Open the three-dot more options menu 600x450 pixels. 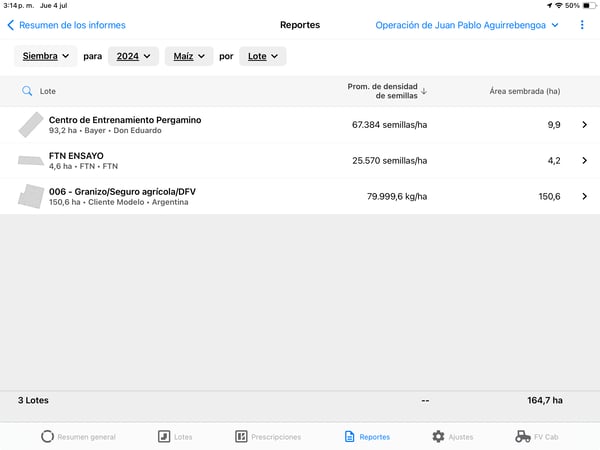582,25
